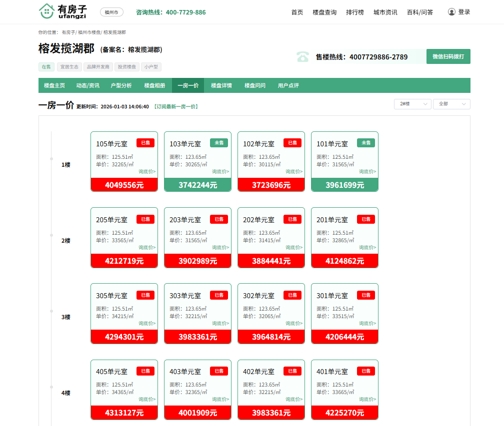The image size is (504, 426).
Task: Click 询底价 link on unit 203
Action: click(x=220, y=247)
